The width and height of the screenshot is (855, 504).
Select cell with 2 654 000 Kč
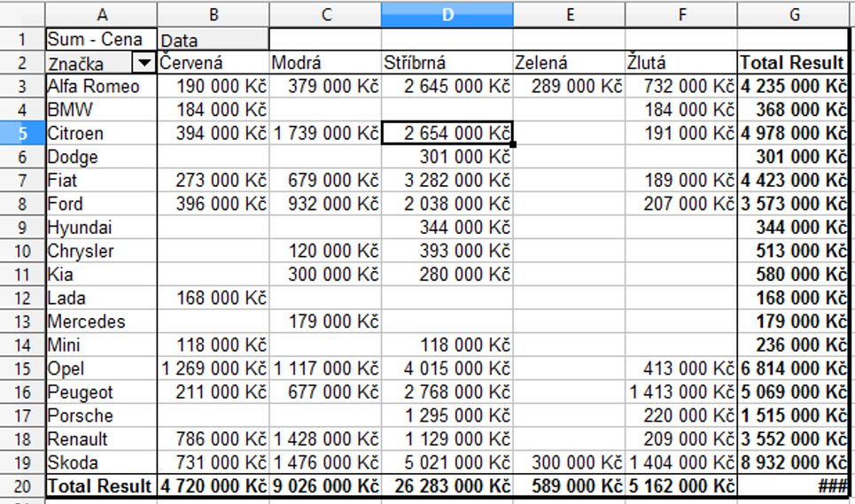pos(447,134)
